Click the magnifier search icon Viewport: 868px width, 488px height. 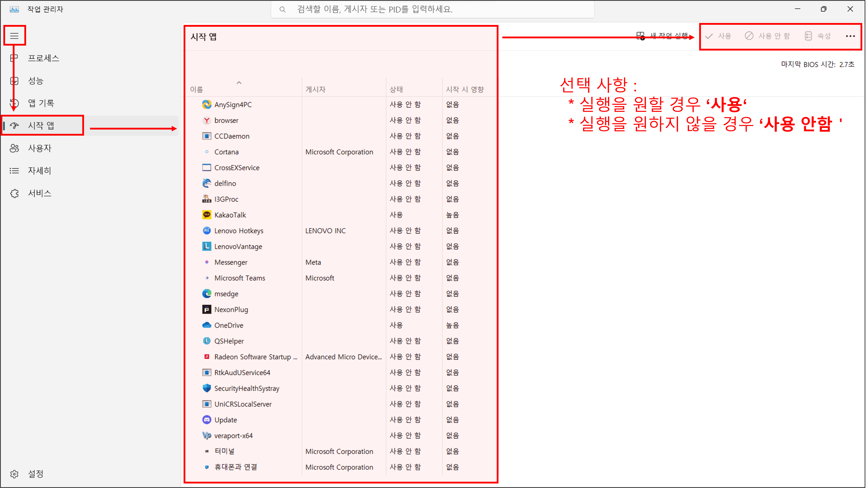pos(283,9)
